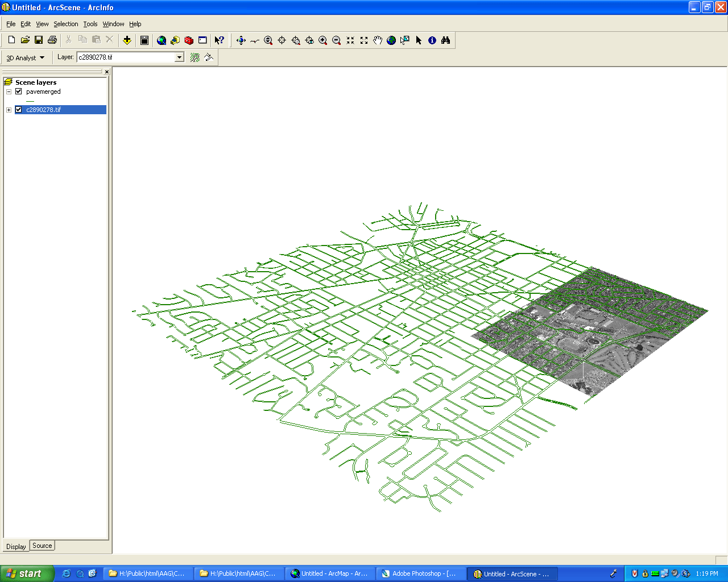Open the 3D Analyst dropdown menu

(26, 58)
